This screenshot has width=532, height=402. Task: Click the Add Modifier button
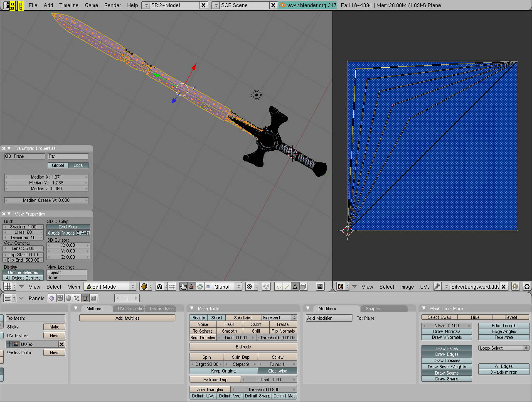coord(329,318)
